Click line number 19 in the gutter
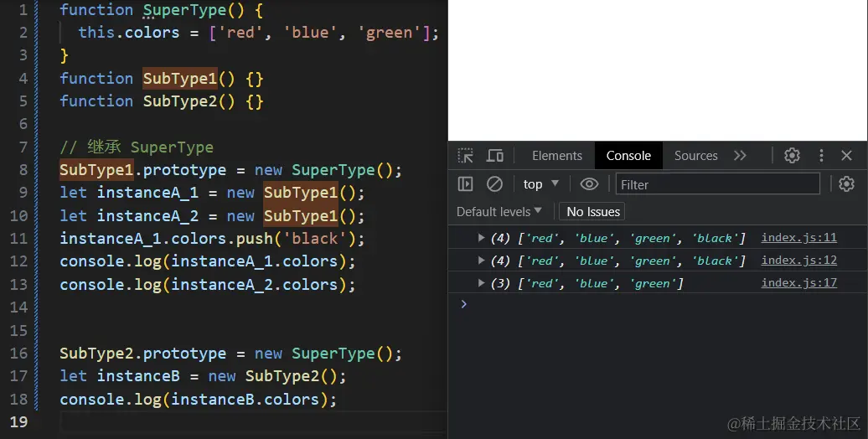 tap(18, 422)
